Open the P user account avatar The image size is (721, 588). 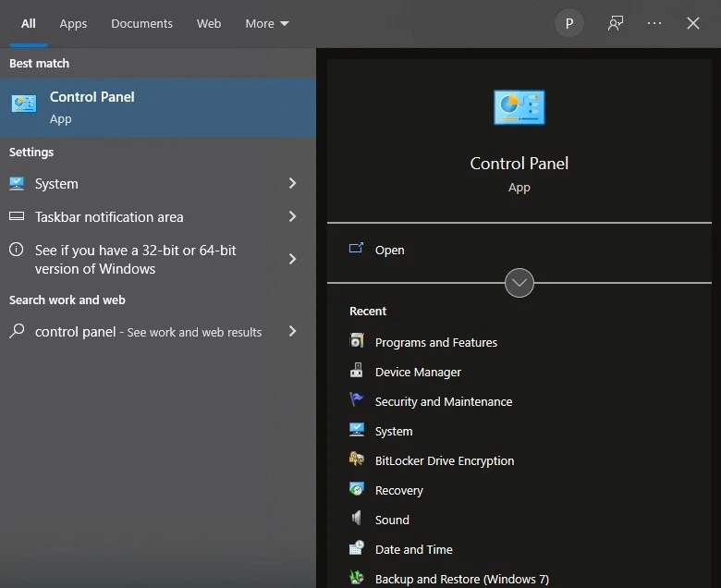coord(569,24)
